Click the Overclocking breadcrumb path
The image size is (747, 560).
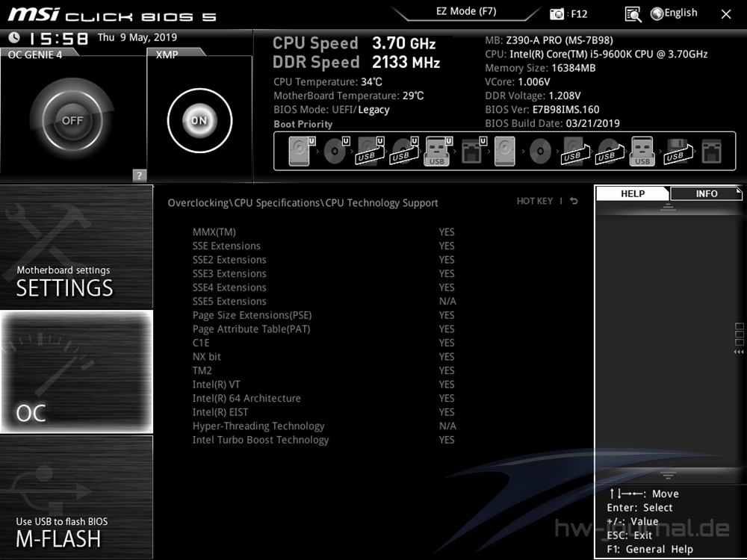[x=303, y=203]
